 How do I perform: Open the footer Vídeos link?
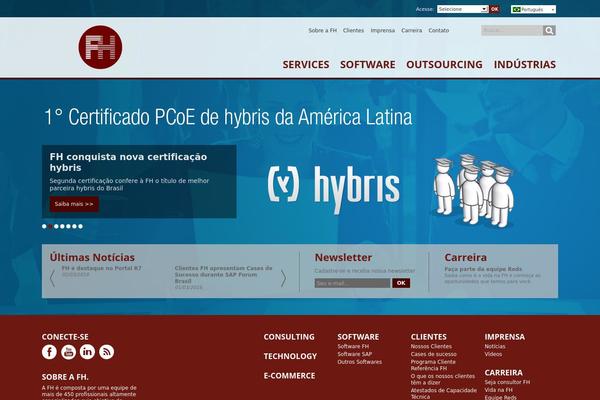click(493, 354)
